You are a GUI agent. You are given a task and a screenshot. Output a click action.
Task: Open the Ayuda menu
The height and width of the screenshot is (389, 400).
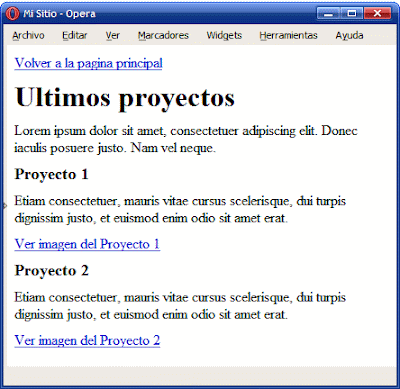(x=349, y=36)
